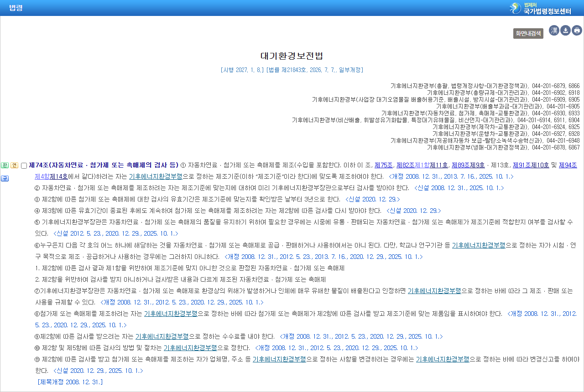Click the amendment dates in paragraph ⑦
Screen dimensions: 584x392
tap(182, 302)
